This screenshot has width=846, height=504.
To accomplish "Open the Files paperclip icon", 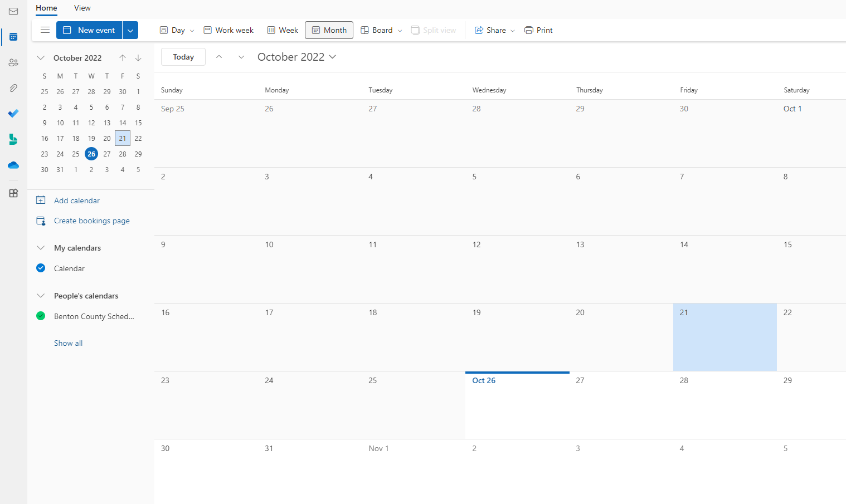I will point(13,88).
